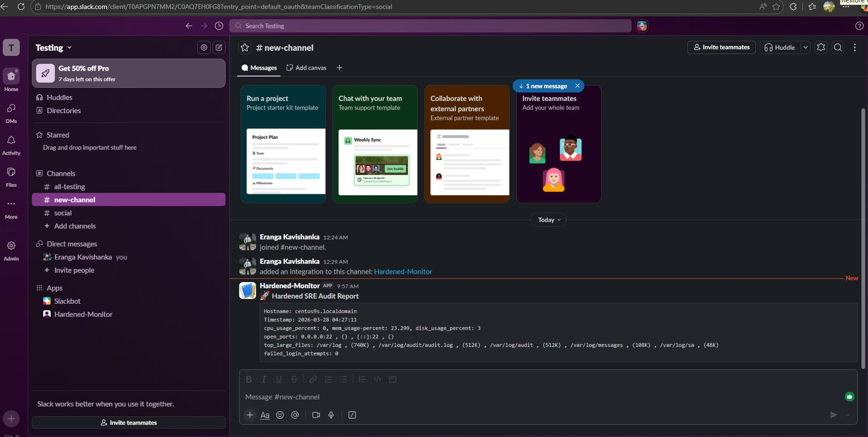Screen dimensions: 868x437
Task: Expand the Testing workspace menu
Action: point(53,47)
